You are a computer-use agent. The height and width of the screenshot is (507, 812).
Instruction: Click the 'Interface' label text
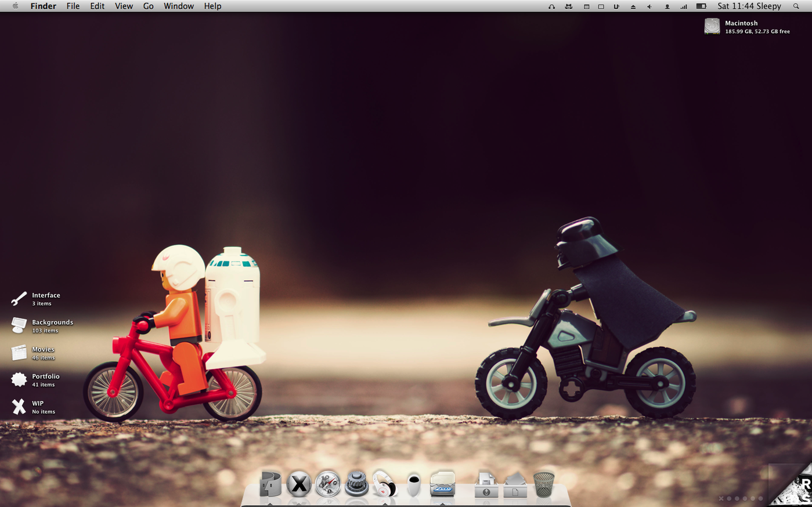(46, 295)
